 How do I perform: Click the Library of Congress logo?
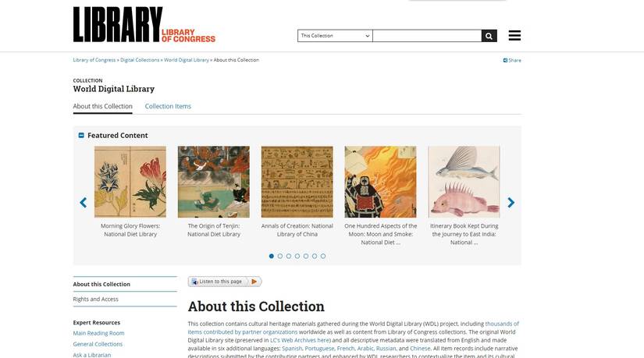tap(144, 24)
